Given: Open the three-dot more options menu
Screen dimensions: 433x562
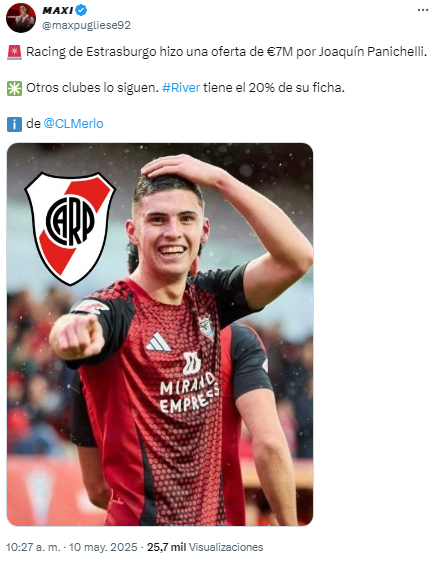Looking at the screenshot, I should [x=423, y=10].
